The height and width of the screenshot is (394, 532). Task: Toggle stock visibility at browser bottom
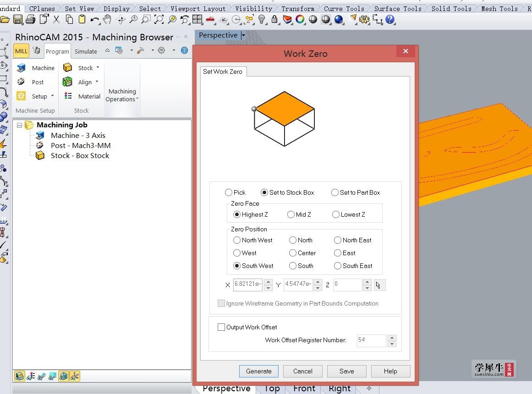(x=20, y=376)
